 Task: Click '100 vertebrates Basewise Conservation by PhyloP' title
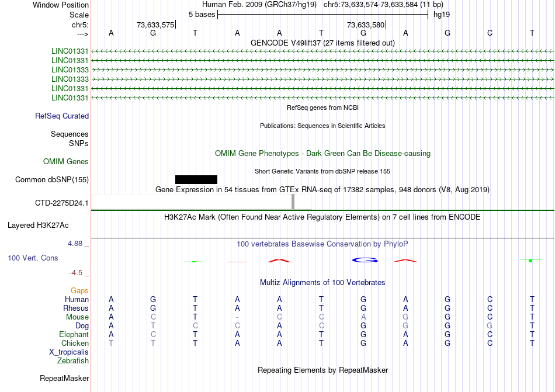(322, 244)
